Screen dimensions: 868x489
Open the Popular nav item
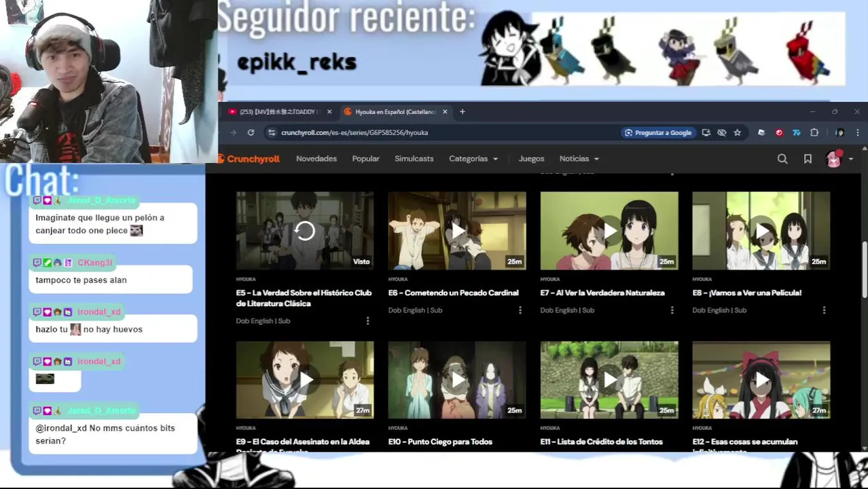(x=365, y=158)
